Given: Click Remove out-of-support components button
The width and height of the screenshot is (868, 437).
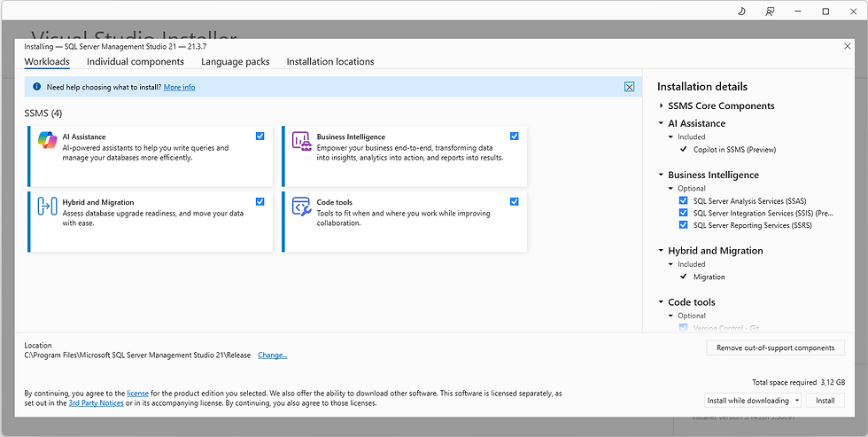Looking at the screenshot, I should tap(775, 347).
